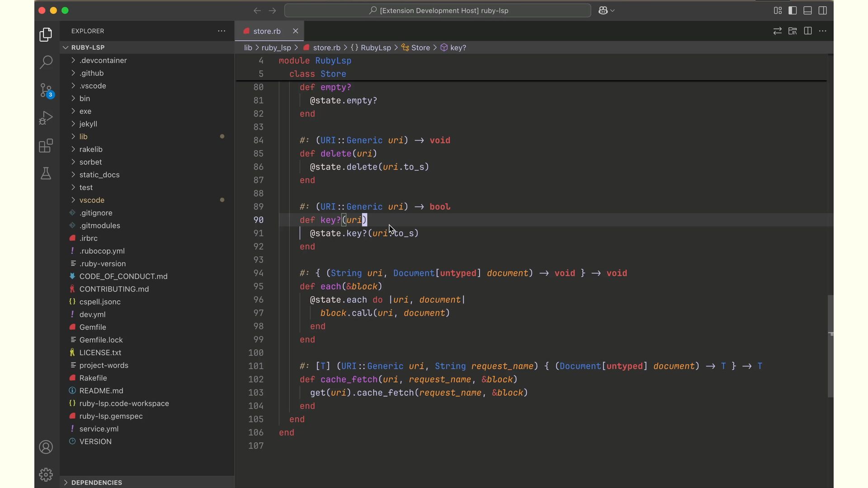
Task: Collapse the RUBY-LSP root folder
Action: pyautogui.click(x=88, y=47)
